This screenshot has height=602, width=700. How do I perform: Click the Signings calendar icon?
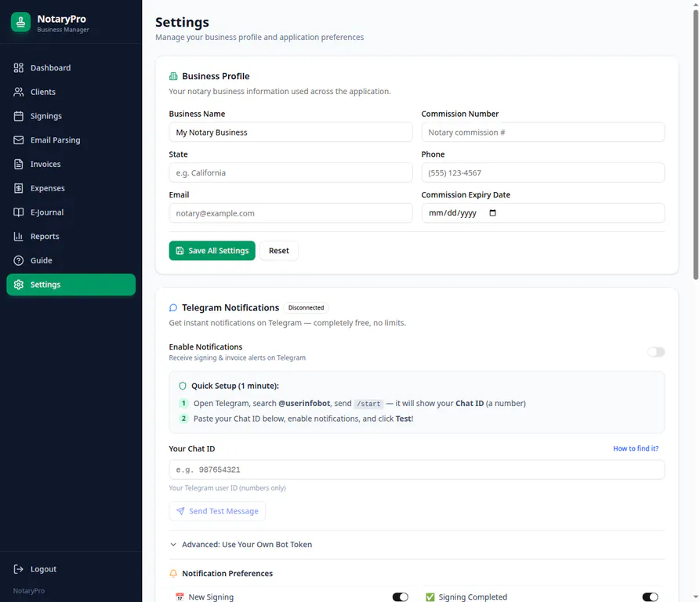coord(18,116)
